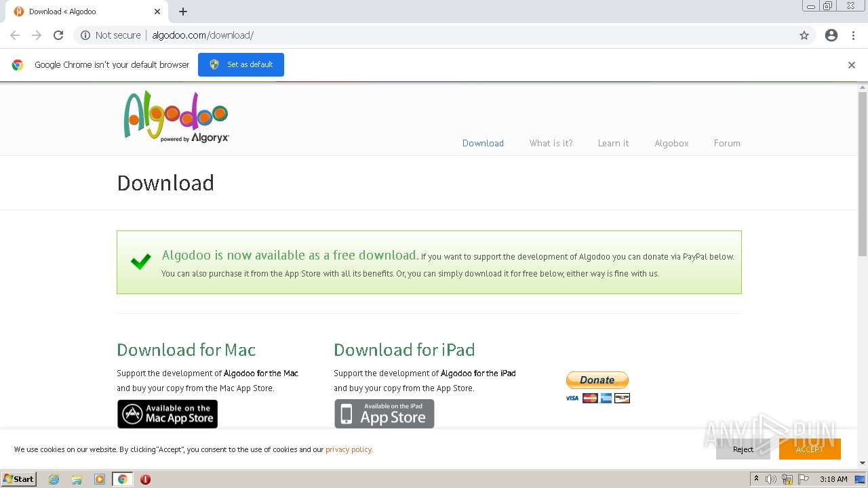
Task: Launch Internet Explorer from the taskbar
Action: [54, 479]
